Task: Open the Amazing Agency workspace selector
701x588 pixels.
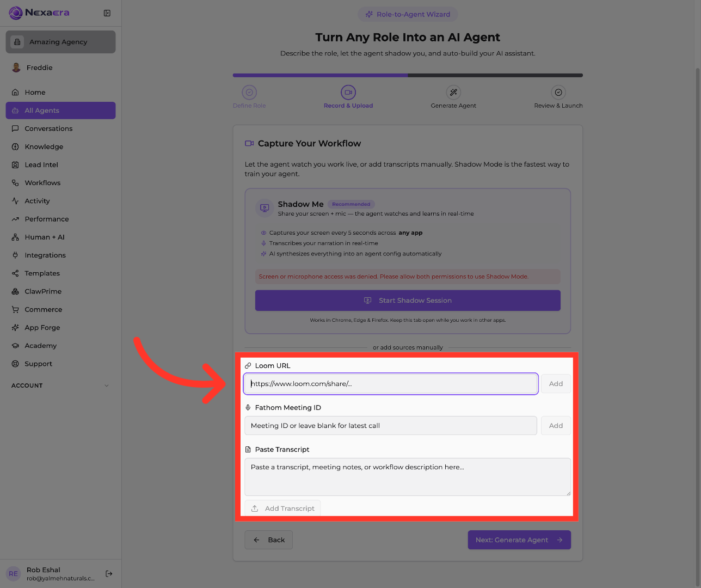Action: pos(60,42)
